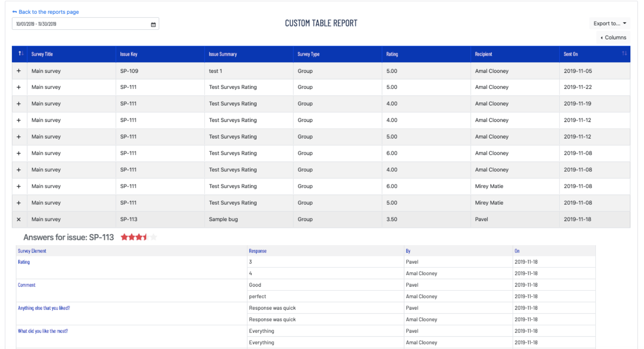Click sort arrows icon in first header column
The height and width of the screenshot is (349, 644).
click(x=20, y=54)
